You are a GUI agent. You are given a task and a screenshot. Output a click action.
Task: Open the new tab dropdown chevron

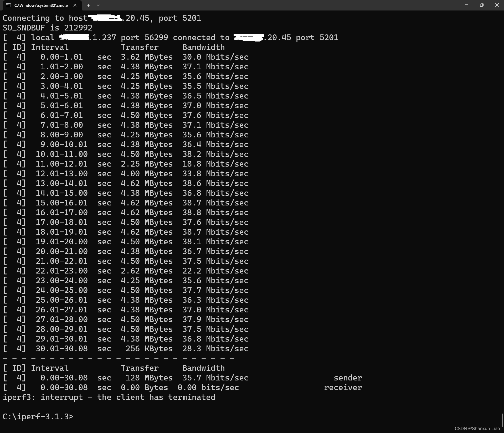98,5
